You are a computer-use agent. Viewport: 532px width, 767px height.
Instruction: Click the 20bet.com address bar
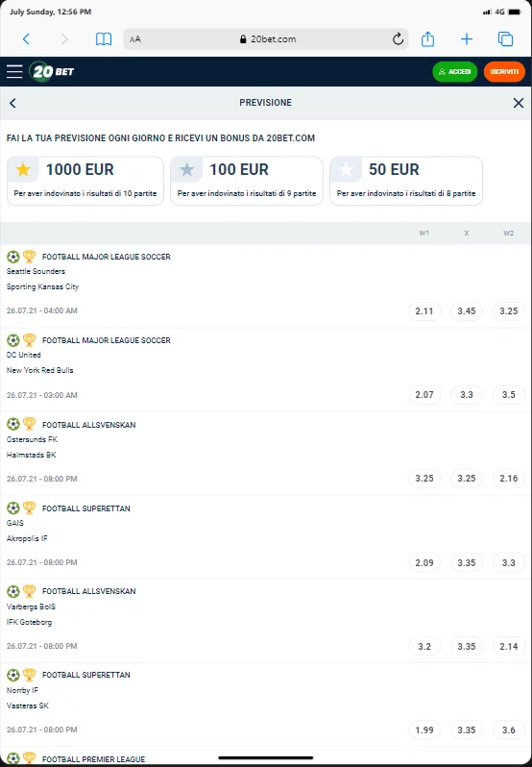(266, 39)
